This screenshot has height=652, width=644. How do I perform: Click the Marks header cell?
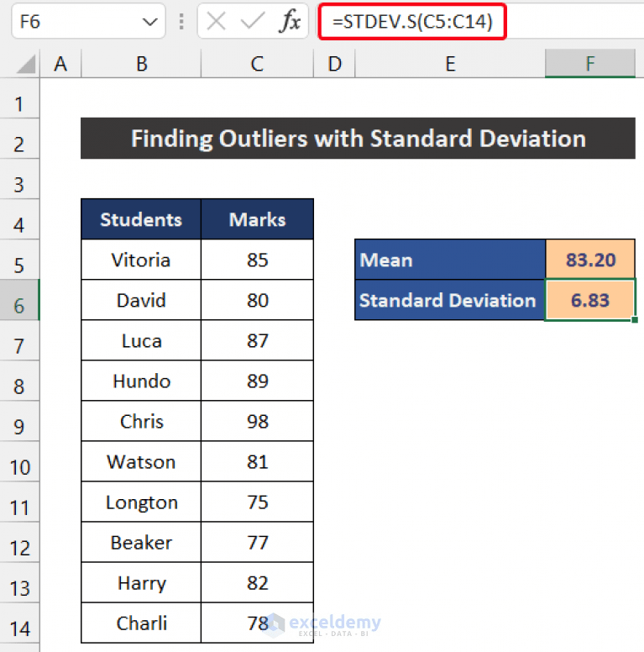(x=257, y=219)
